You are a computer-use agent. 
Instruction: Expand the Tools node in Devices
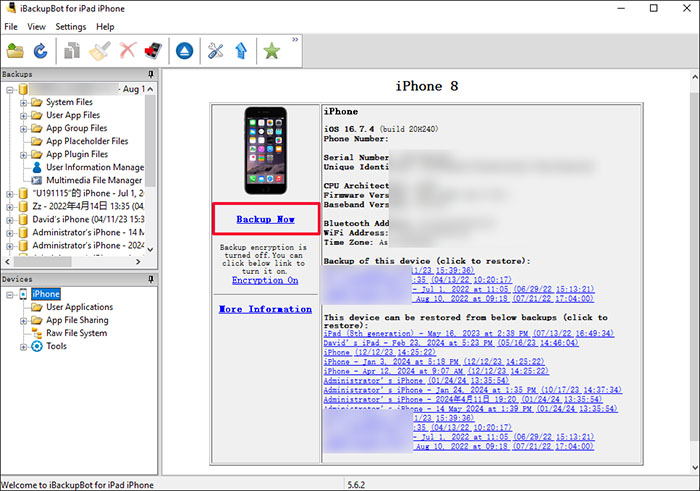coord(23,347)
